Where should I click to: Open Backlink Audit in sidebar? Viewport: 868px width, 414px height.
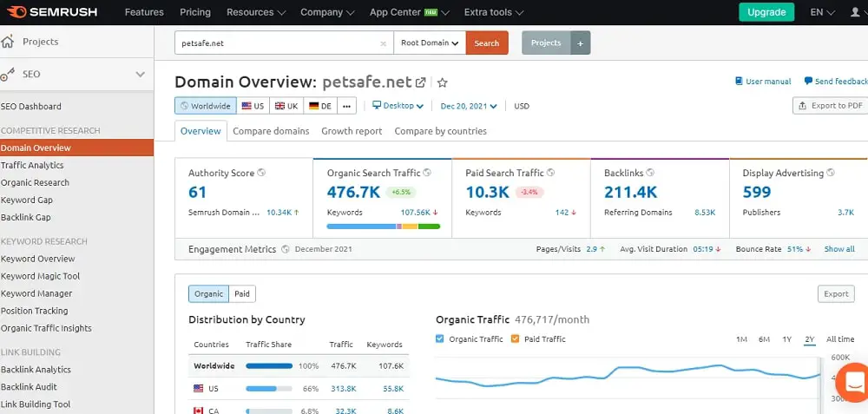click(x=29, y=387)
